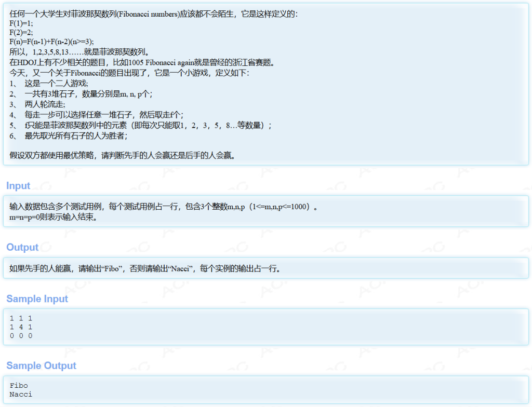
Task: Select the "Sample Input" heading
Action: [x=37, y=299]
